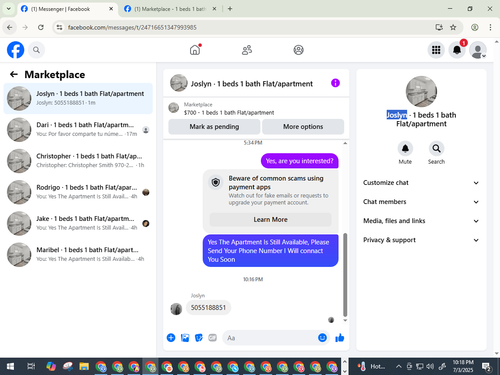The height and width of the screenshot is (375, 500).
Task: Click the site information icon
Action: pos(59,27)
